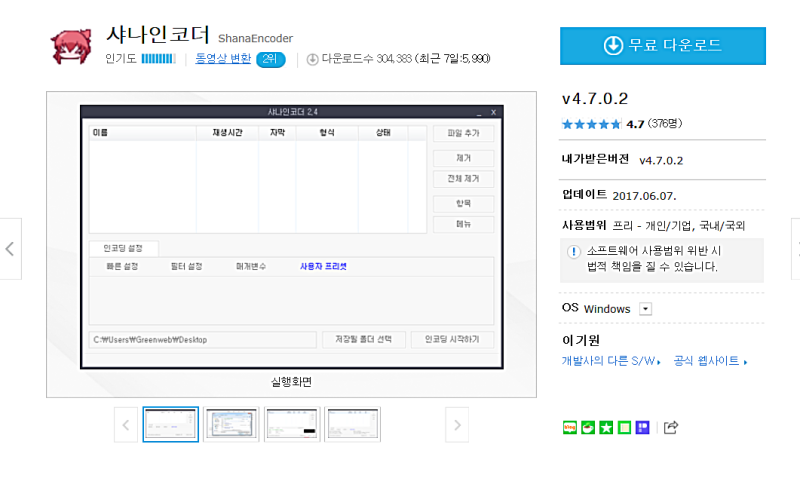Viewport: 800px width, 484px height.
Task: Click the 상태 column header
Action: pos(383,133)
